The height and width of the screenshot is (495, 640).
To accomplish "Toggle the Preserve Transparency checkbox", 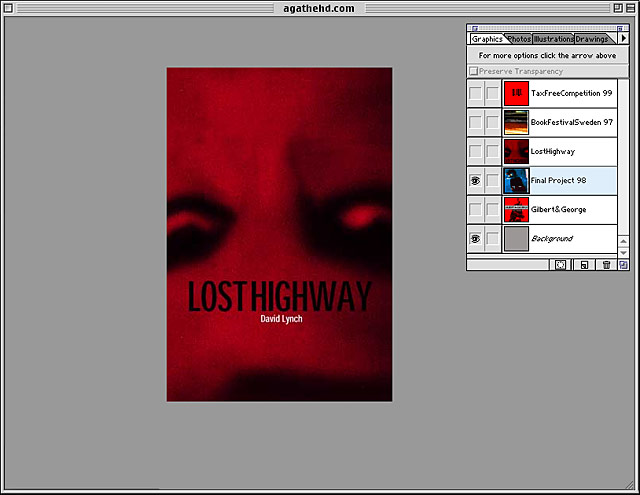I will pos(473,71).
